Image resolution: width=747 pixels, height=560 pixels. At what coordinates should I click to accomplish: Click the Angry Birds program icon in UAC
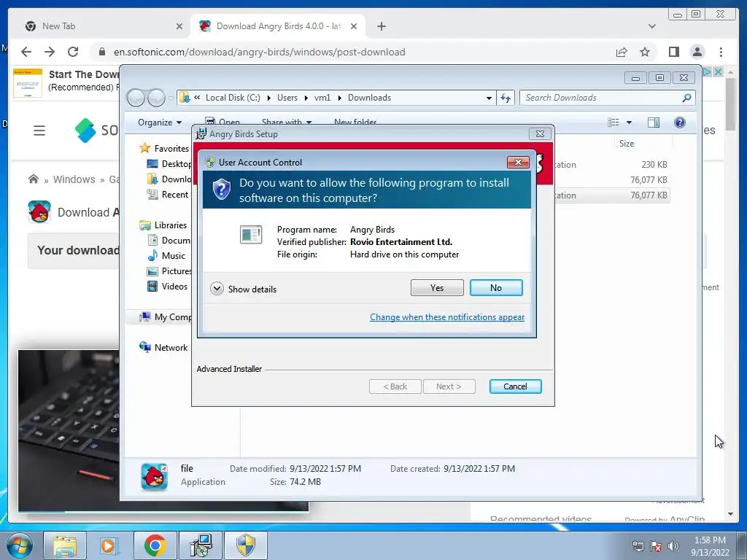pos(251,234)
